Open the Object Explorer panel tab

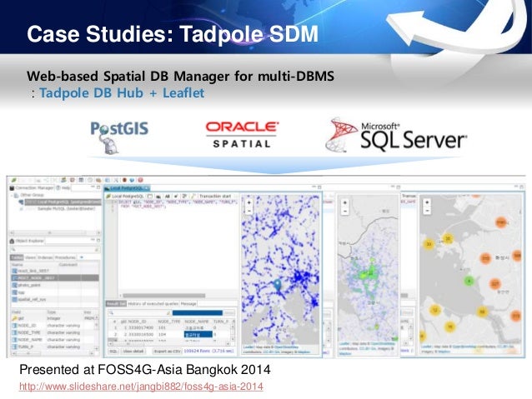point(28,241)
